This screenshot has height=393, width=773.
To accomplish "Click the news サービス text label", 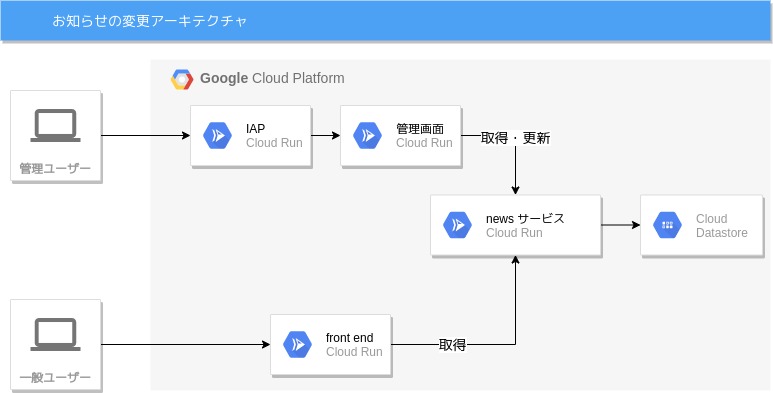I will [525, 218].
